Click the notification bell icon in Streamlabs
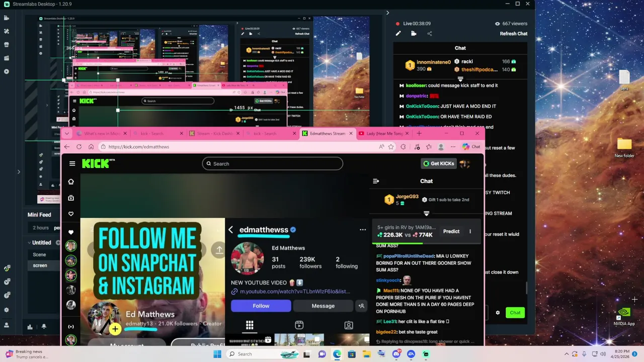Image resolution: width=644 pixels, height=362 pixels. click(44, 327)
